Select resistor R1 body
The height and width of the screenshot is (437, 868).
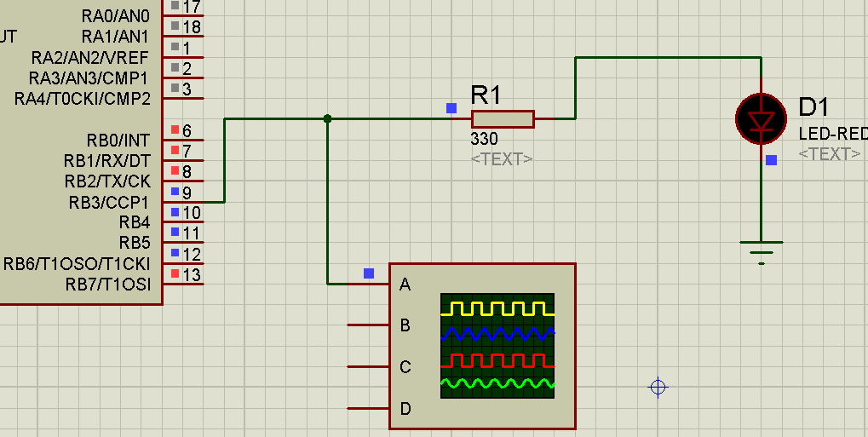pos(503,119)
